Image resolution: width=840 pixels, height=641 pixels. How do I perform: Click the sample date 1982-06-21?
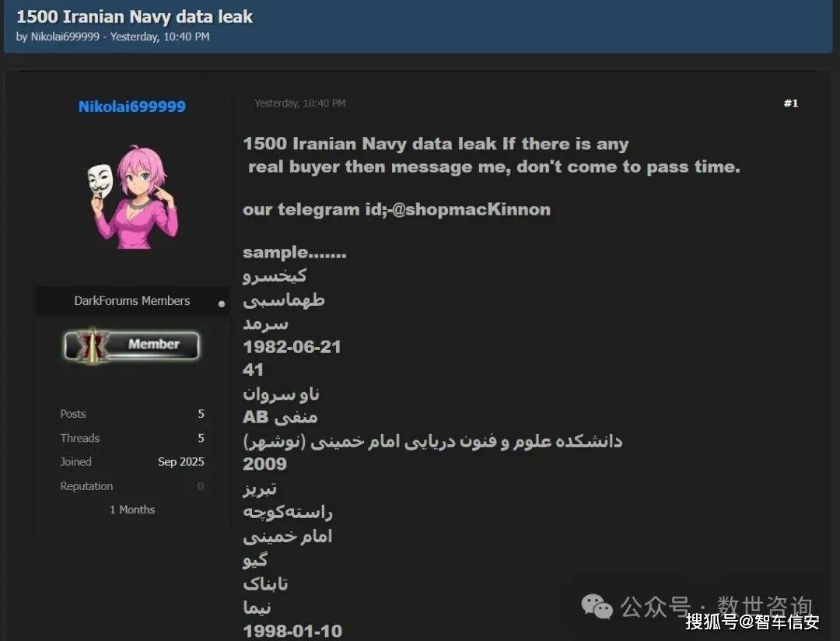(x=292, y=347)
